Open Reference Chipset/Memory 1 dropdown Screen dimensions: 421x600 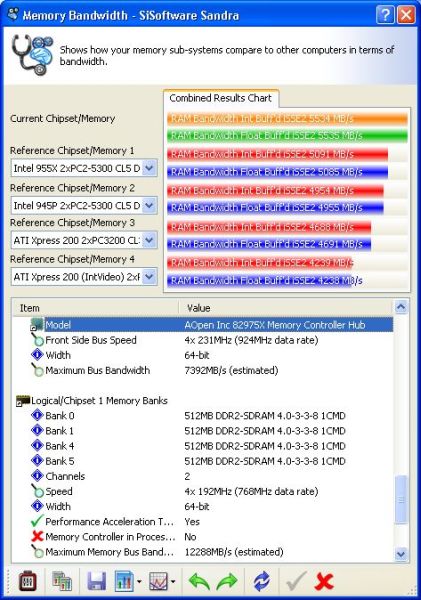[x=149, y=168]
